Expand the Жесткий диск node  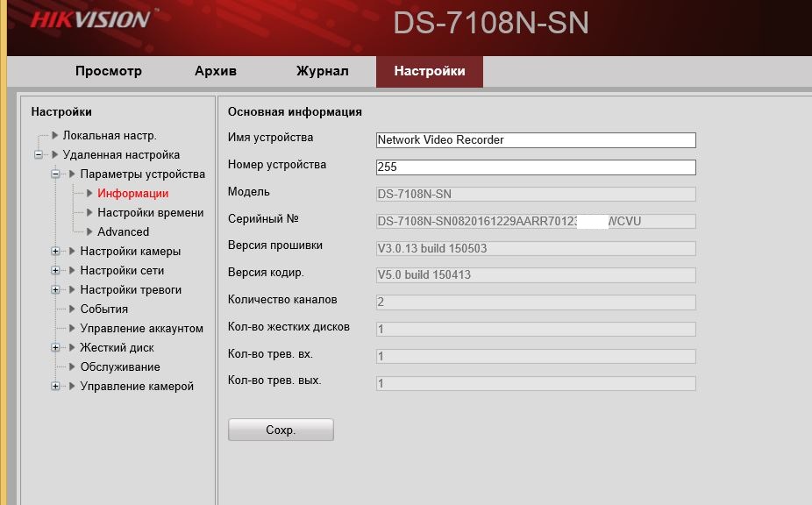click(55, 347)
